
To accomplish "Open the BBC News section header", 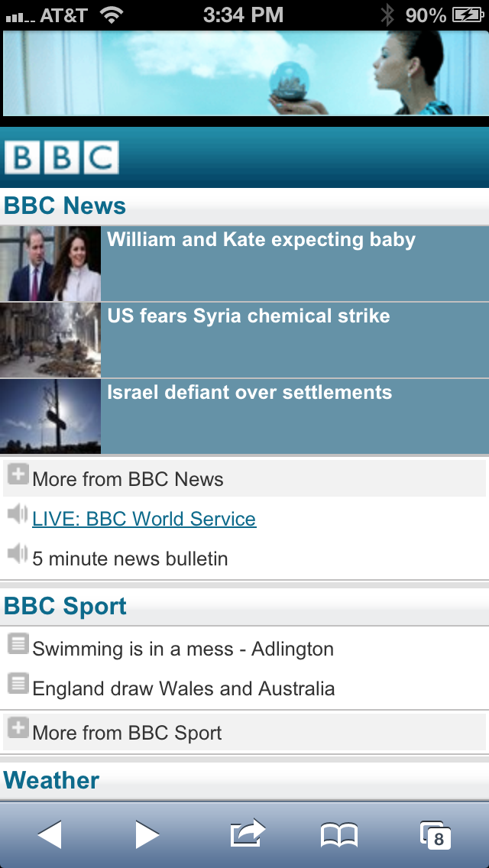I will point(65,206).
